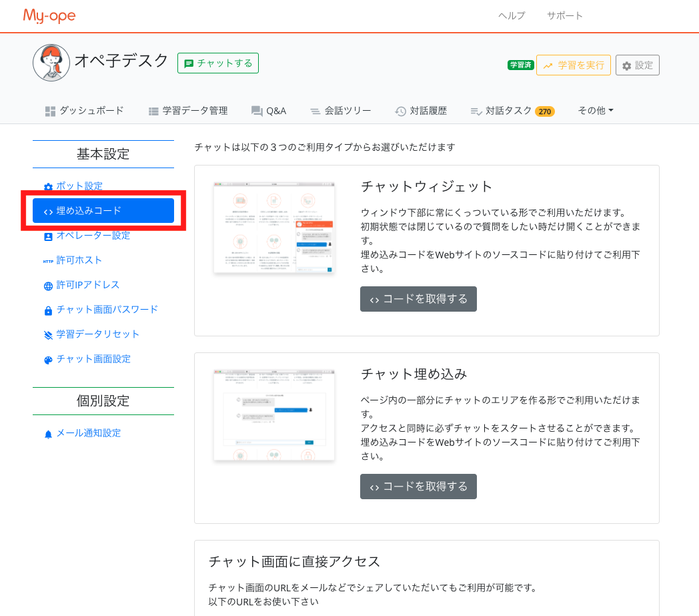Screen dimensions: 699x616
Task: Open 対話タスク tab with 270 badge
Action: [512, 111]
